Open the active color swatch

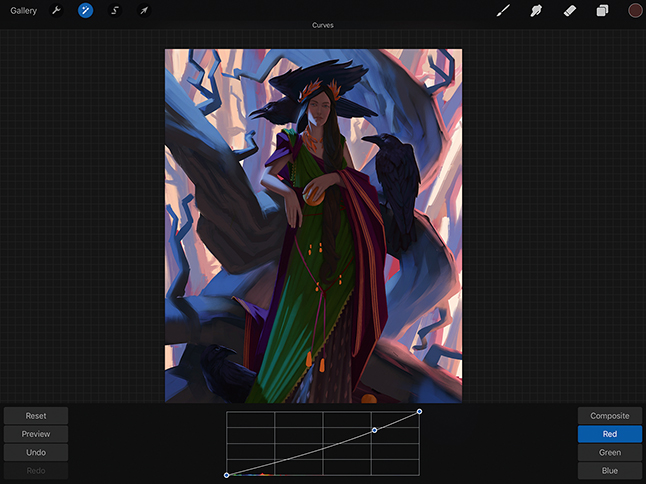(x=635, y=11)
